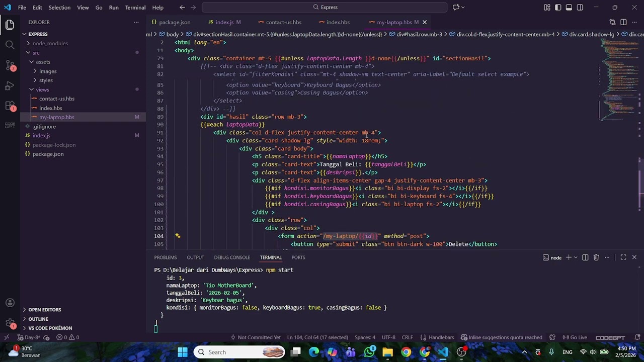Expand the styles folder
Screen dimensions: 644x362
[x=46, y=80]
